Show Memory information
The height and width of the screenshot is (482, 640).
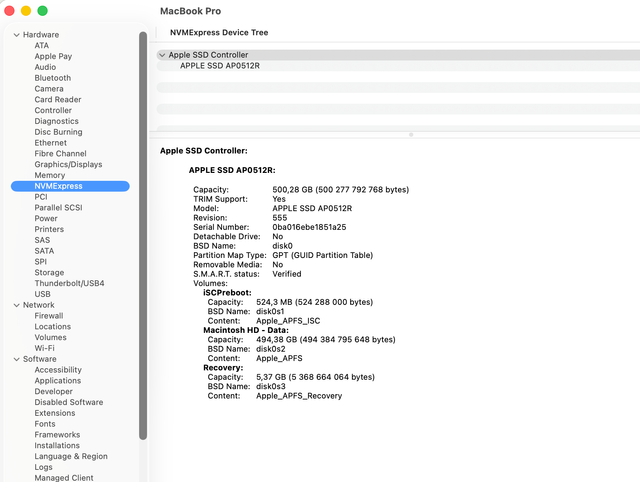[50, 175]
